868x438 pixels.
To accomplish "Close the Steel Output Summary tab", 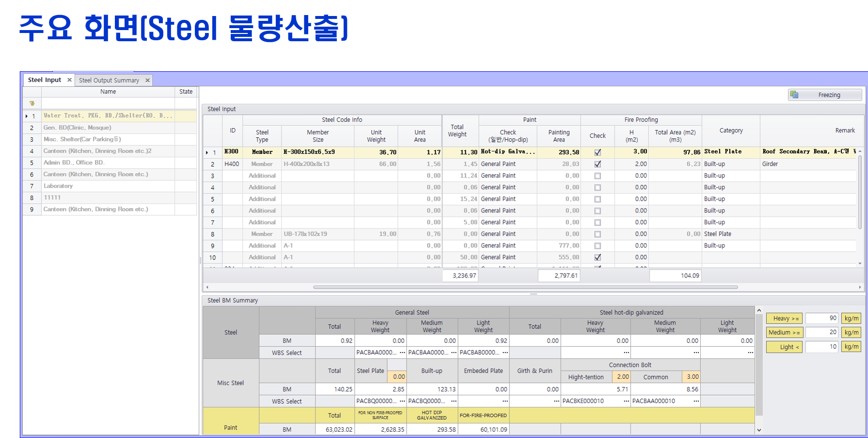I will coord(147,81).
